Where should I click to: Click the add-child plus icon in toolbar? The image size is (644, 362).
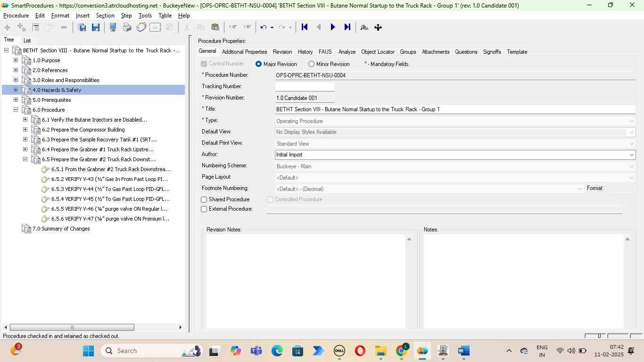(x=21, y=27)
